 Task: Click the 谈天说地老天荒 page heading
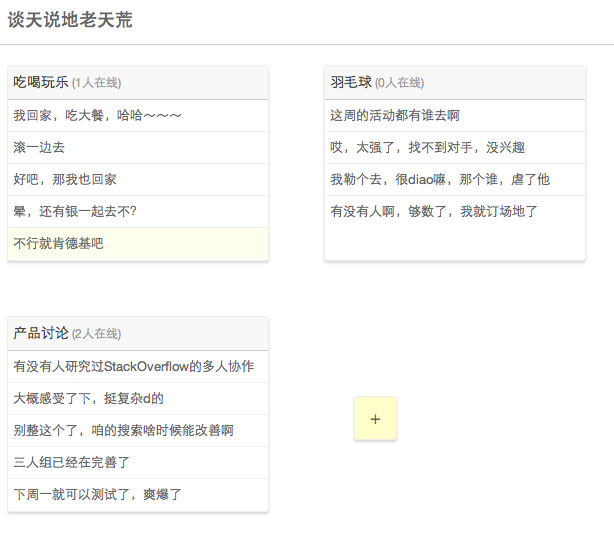click(70, 20)
